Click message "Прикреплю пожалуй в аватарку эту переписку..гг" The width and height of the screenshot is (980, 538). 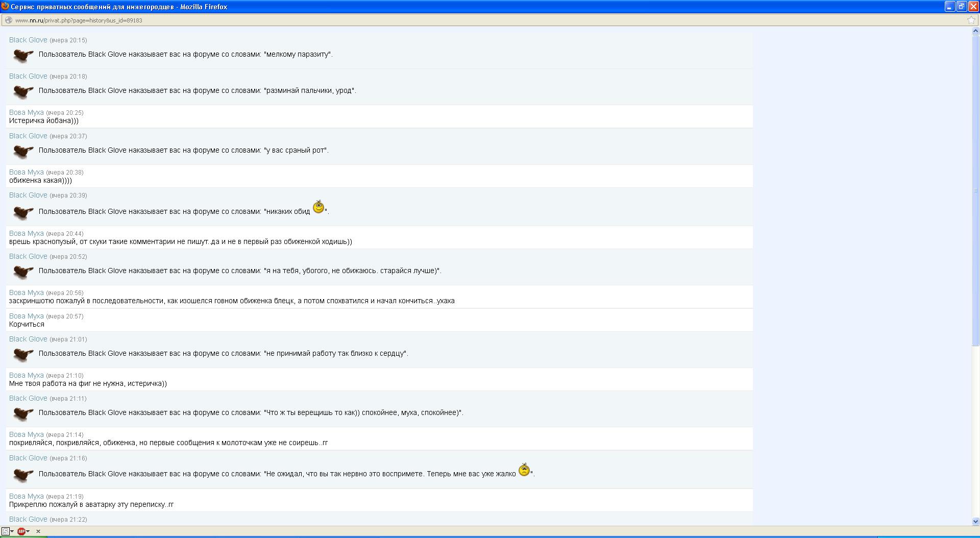pyautogui.click(x=91, y=504)
